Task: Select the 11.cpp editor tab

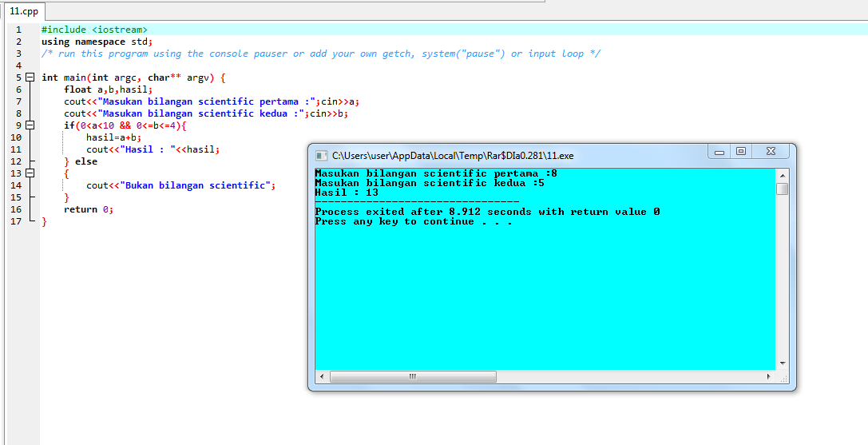Action: (24, 11)
